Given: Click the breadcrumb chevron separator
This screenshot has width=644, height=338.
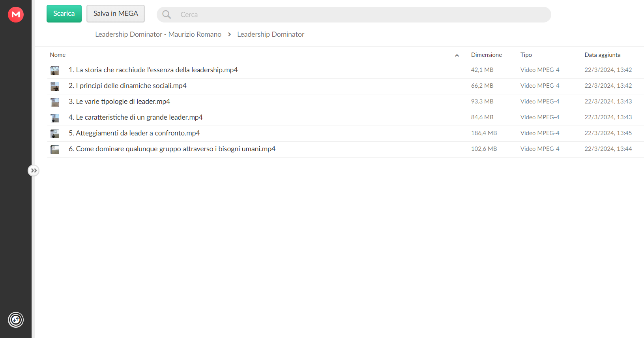Looking at the screenshot, I should pyautogui.click(x=229, y=34).
